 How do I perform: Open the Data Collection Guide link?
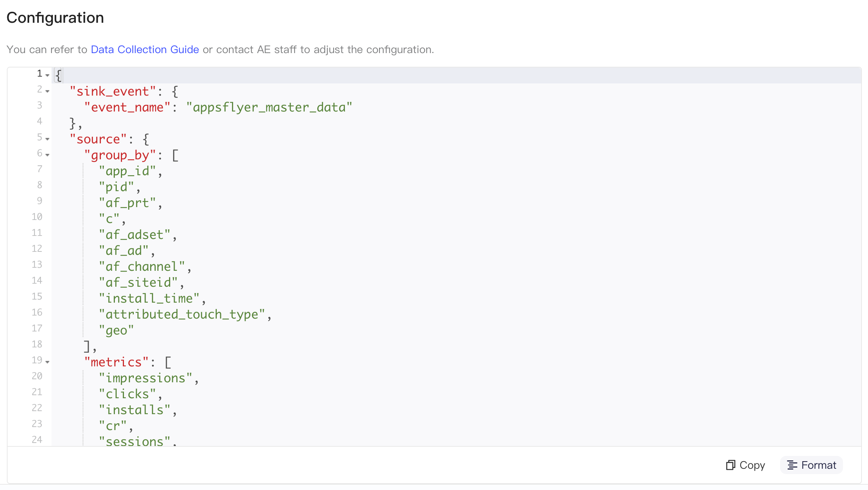[x=145, y=50]
